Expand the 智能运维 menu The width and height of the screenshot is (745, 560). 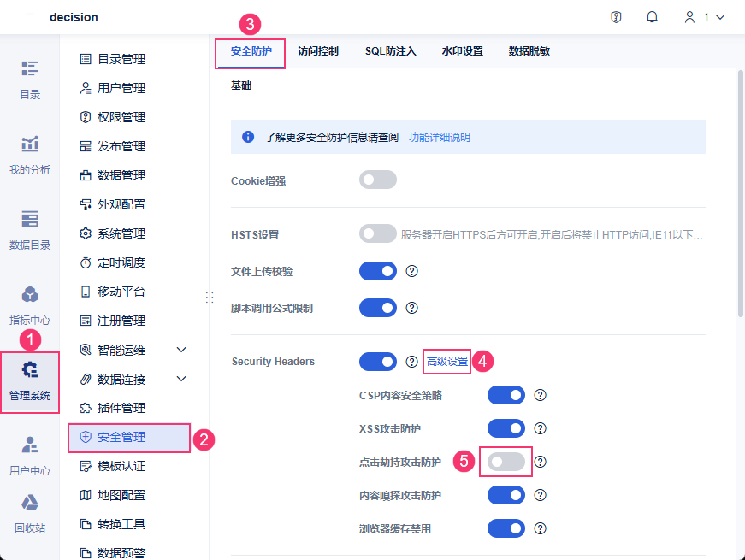[x=181, y=350]
